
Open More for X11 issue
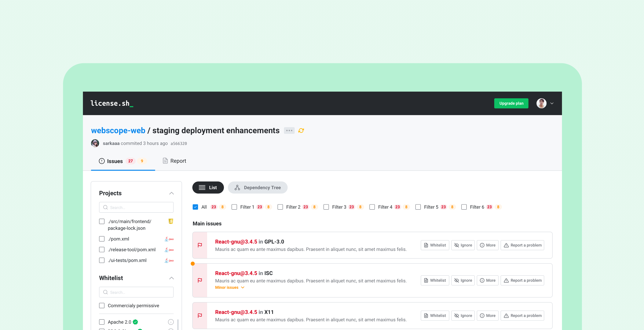pos(488,316)
